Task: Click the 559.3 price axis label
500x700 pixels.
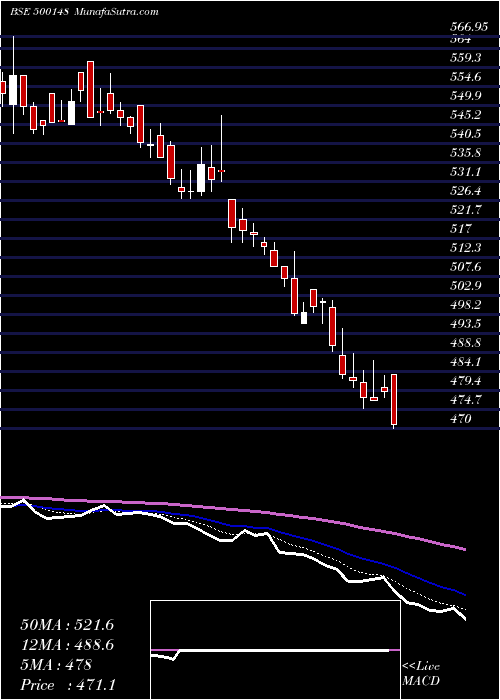Action: [465, 58]
